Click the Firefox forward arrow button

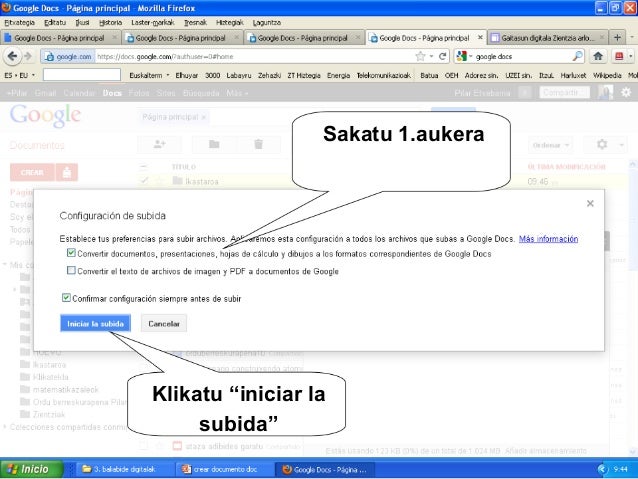point(28,56)
